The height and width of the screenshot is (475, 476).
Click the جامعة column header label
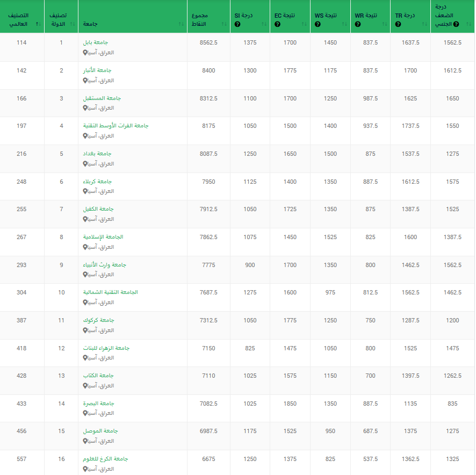[90, 24]
